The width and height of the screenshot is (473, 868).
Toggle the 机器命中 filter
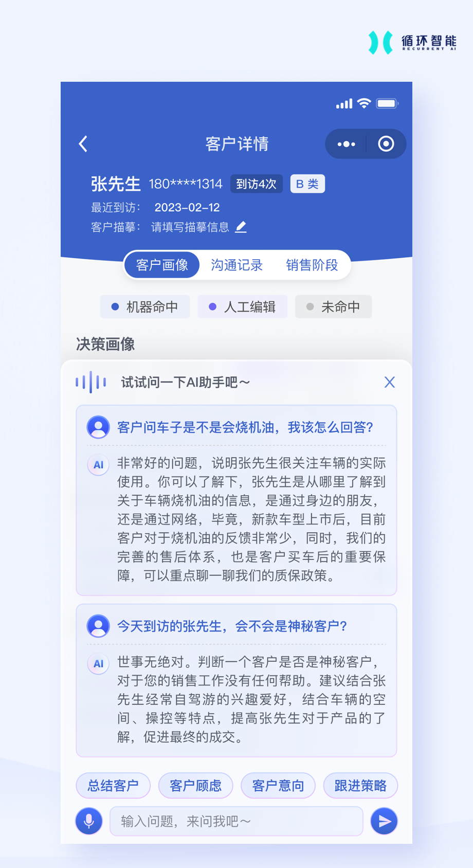pyautogui.click(x=145, y=307)
